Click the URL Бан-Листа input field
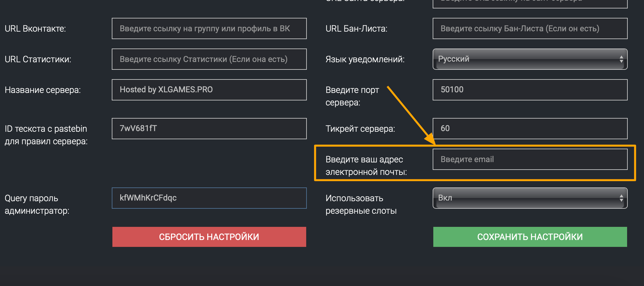This screenshot has width=644, height=286. (529, 28)
